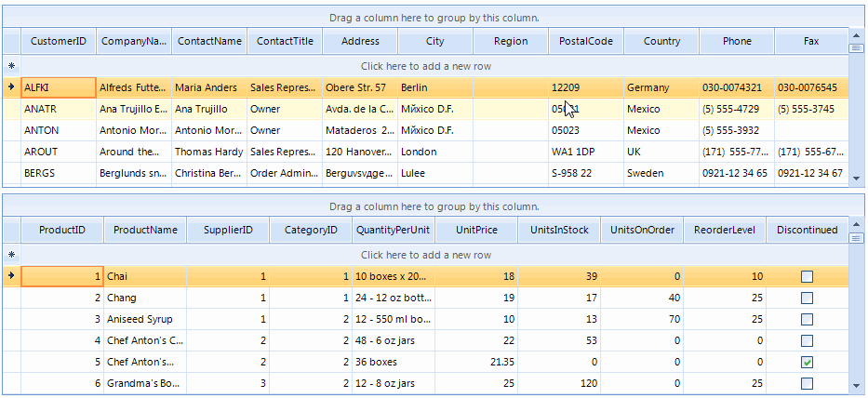868x398 pixels.
Task: Click the current-row arrow beside Chai
Action: tap(11, 275)
